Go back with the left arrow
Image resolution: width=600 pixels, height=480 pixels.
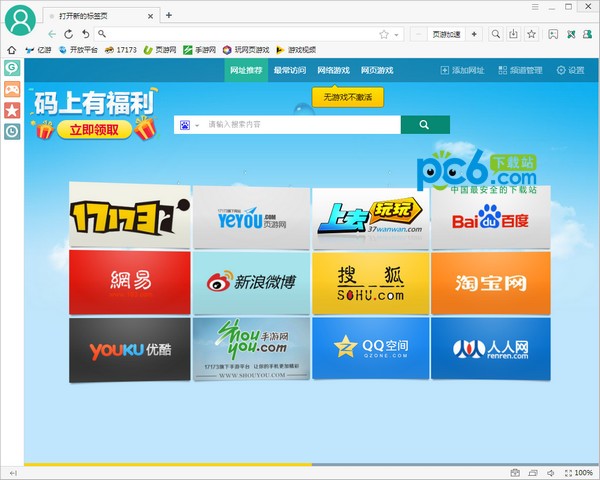pos(52,34)
